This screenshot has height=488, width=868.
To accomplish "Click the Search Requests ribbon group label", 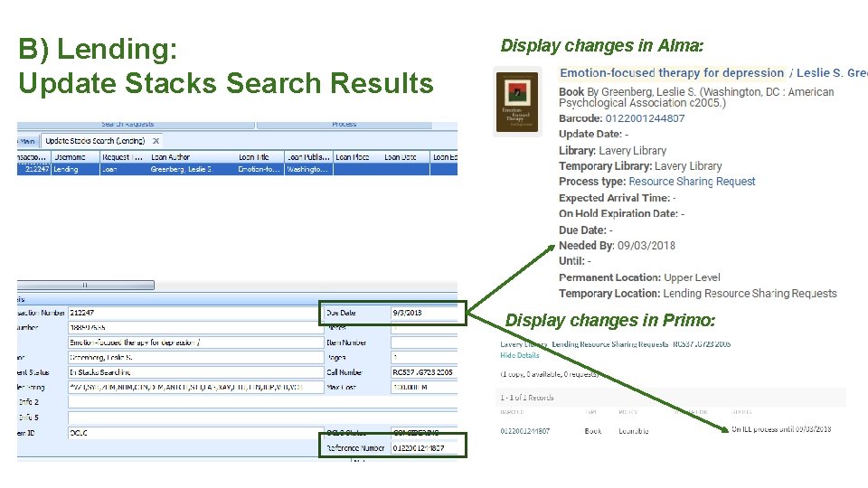I will [x=127, y=125].
